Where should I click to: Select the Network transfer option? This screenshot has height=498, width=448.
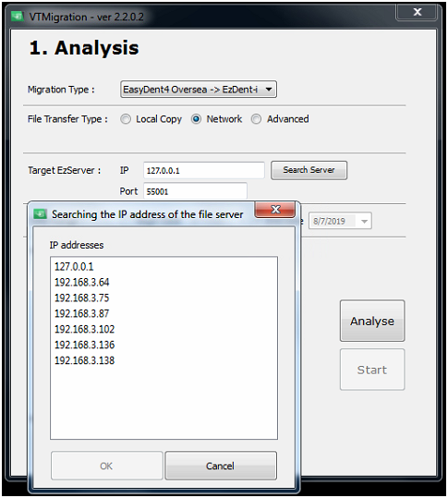pyautogui.click(x=196, y=119)
